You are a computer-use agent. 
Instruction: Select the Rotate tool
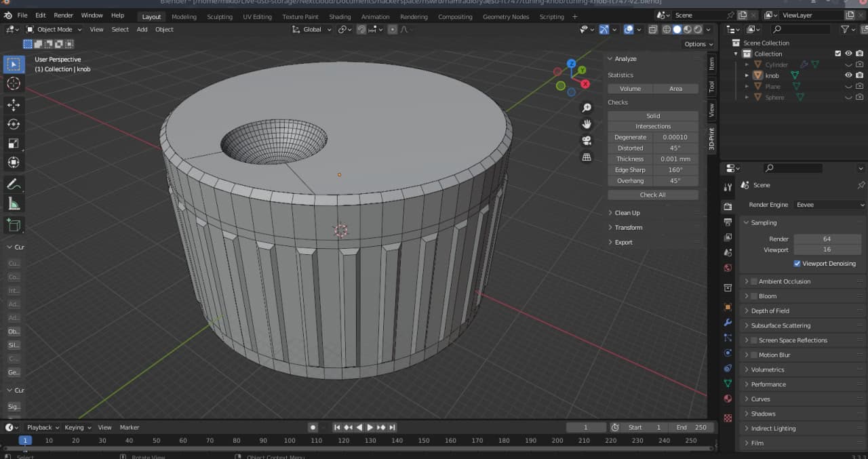[14, 124]
